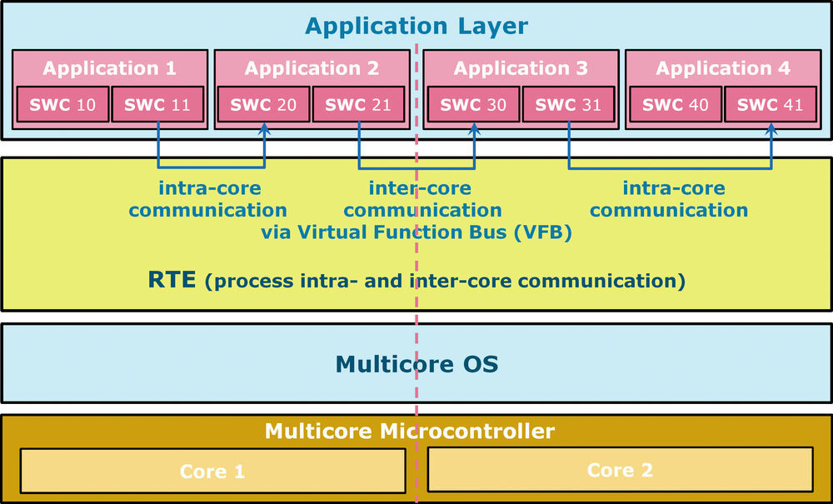Click the SWC 41 box
Viewport: 833px width, 504px height.
[771, 105]
